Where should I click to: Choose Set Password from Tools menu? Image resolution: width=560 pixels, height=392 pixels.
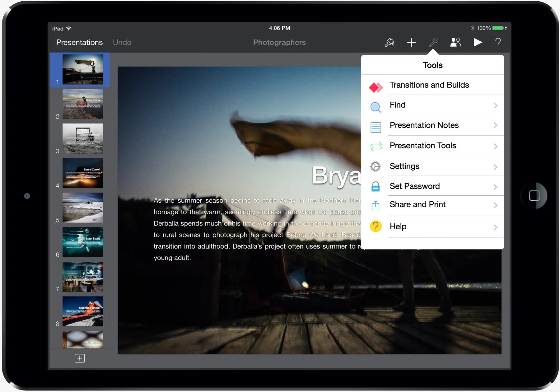(414, 186)
